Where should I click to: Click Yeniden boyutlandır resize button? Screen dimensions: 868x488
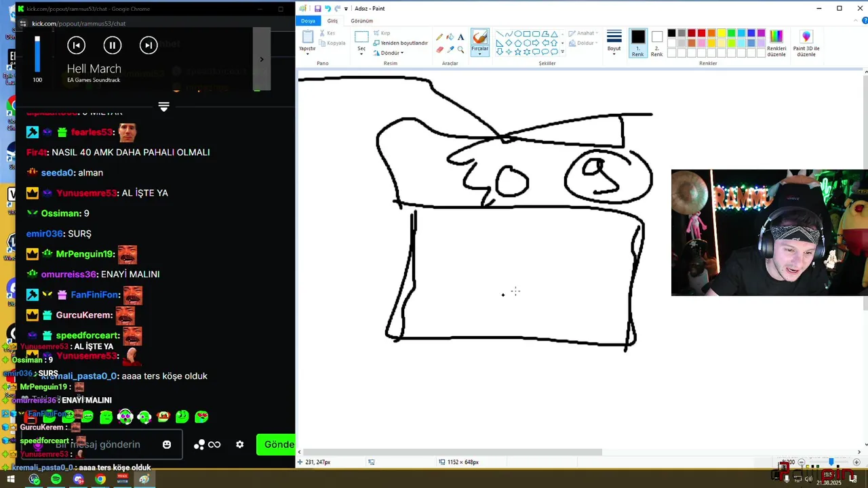point(400,43)
